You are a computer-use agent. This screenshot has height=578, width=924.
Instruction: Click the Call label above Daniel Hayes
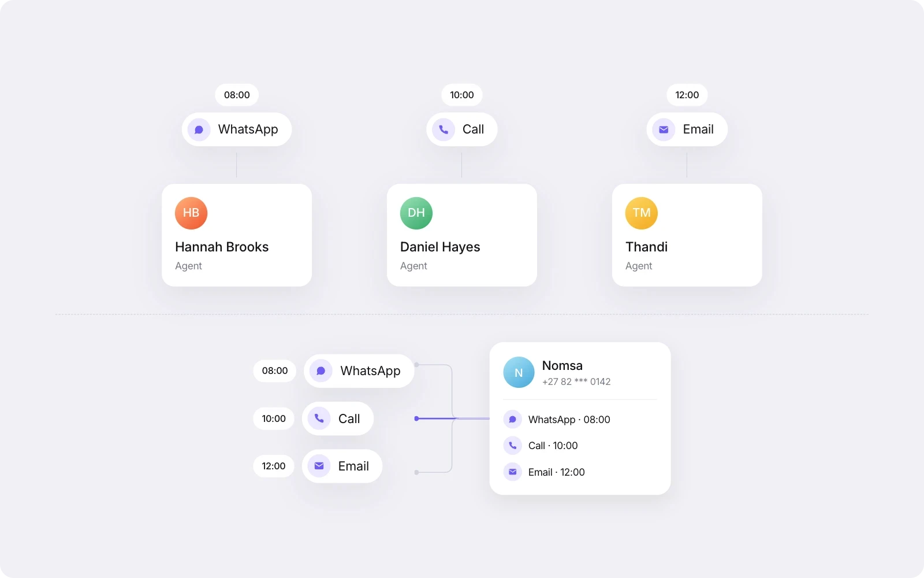(474, 129)
